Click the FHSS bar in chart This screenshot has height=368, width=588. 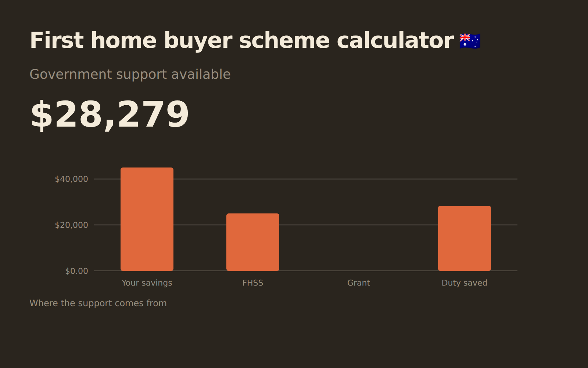point(253,242)
